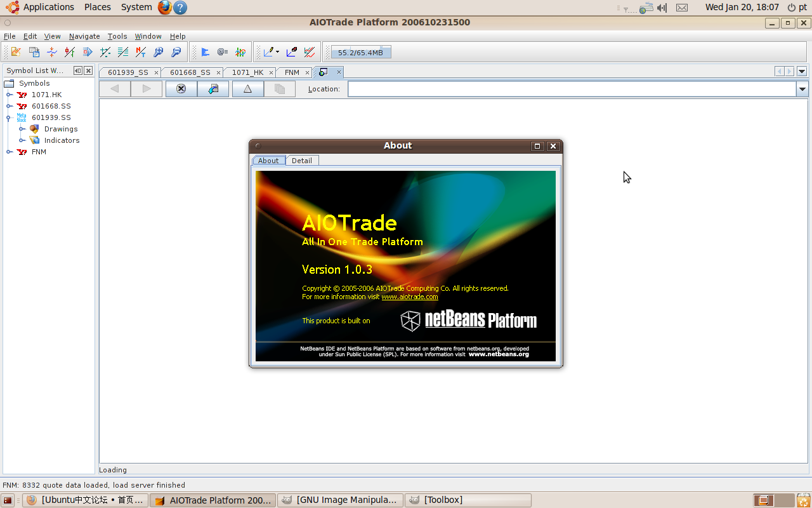Open the Help menu
Image resolution: width=812 pixels, height=508 pixels.
point(178,36)
